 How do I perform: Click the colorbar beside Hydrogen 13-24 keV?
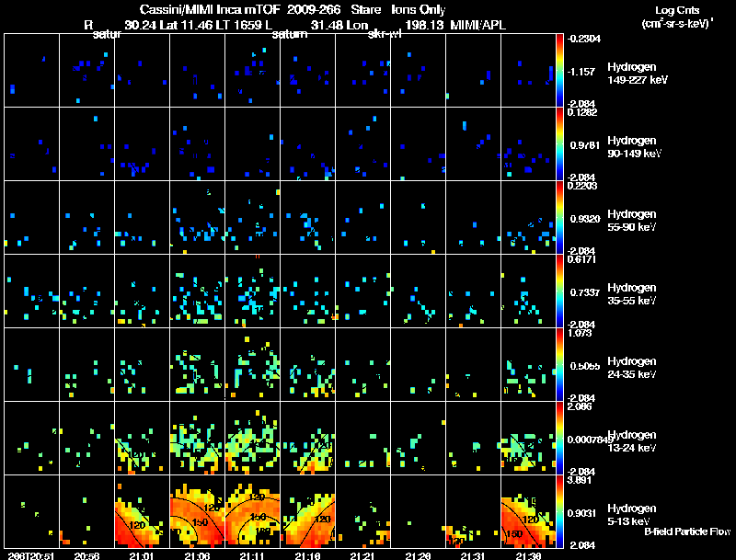[559, 438]
